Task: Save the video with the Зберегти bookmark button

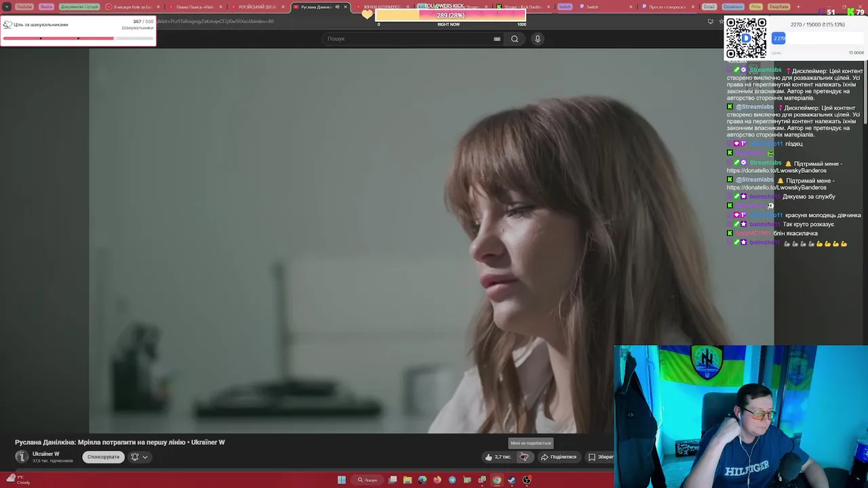Action: 601,457
